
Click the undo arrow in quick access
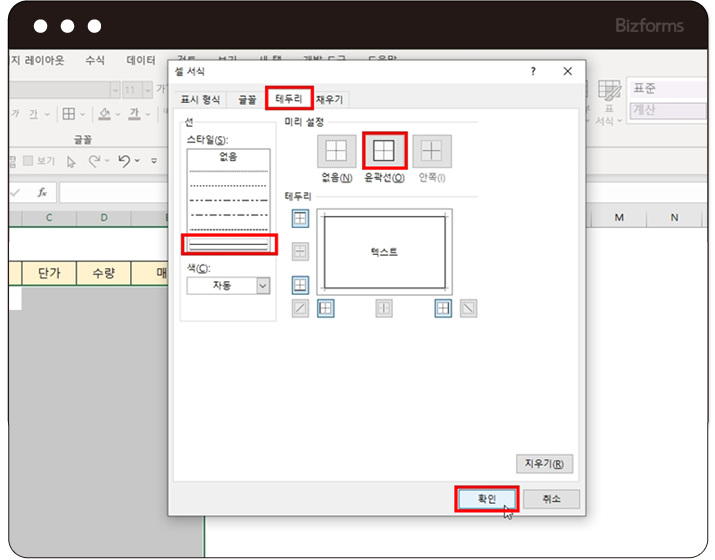[x=124, y=161]
